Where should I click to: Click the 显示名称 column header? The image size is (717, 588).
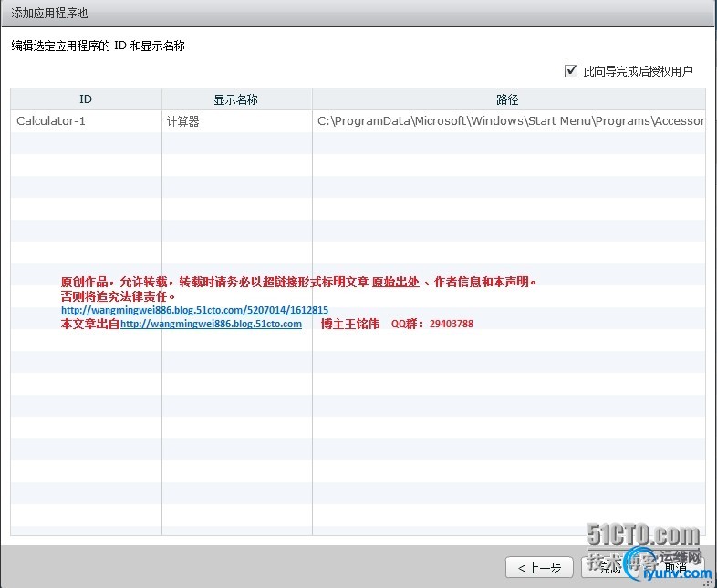(x=237, y=99)
